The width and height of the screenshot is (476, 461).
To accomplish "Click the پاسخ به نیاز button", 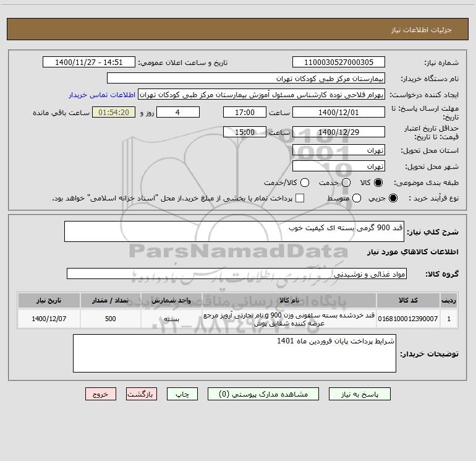I will coord(359,394).
